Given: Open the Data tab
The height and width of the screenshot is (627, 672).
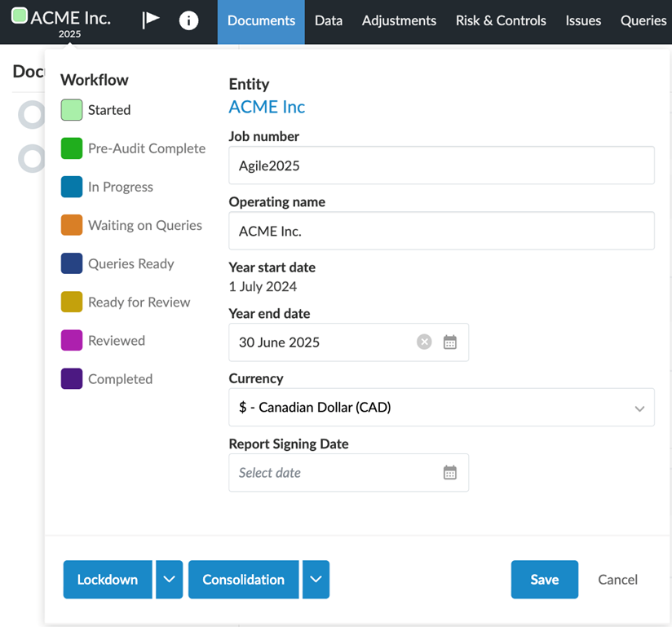Looking at the screenshot, I should pyautogui.click(x=329, y=22).
